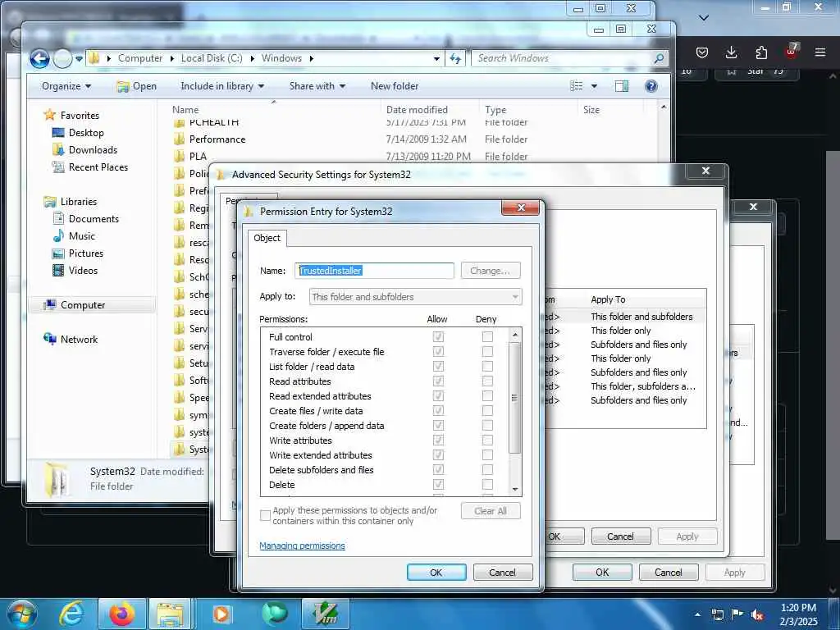Click permissions list scroll down arrow

coord(515,489)
